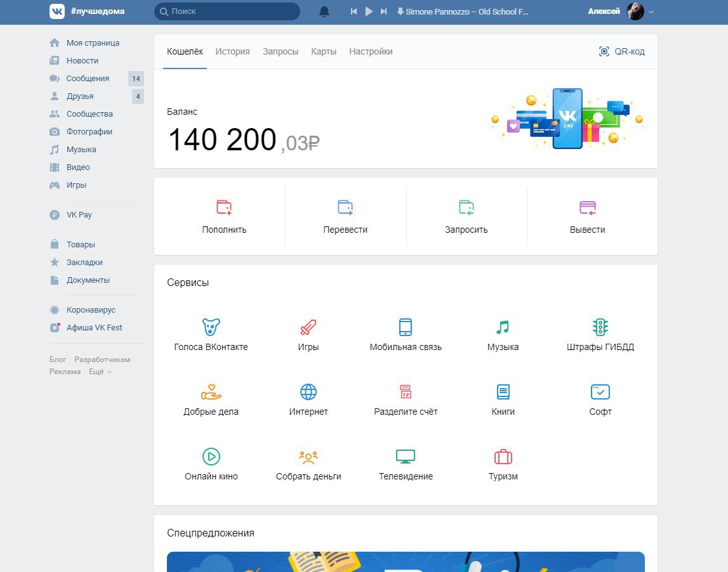728x572 pixels.
Task: Skip to next track in header player
Action: [383, 11]
